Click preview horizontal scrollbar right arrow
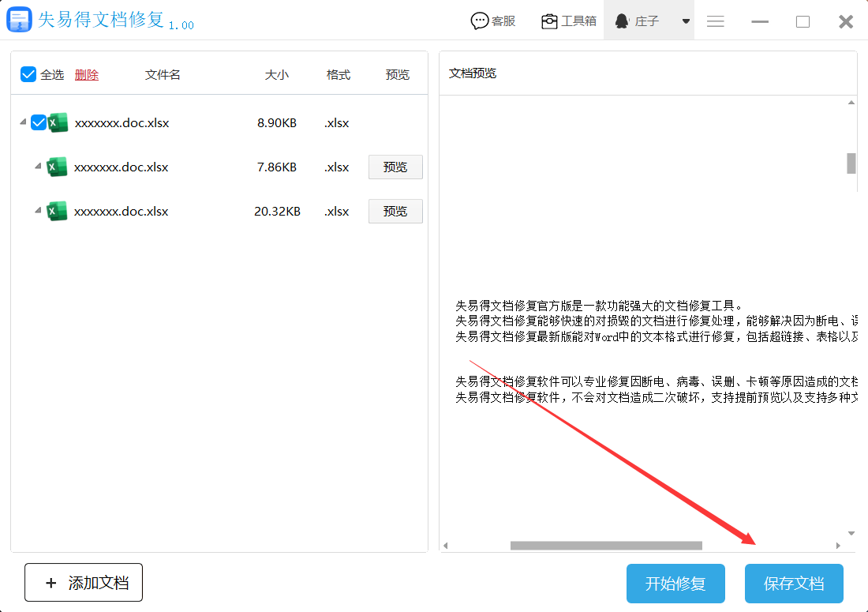The width and height of the screenshot is (868, 612). coord(838,546)
